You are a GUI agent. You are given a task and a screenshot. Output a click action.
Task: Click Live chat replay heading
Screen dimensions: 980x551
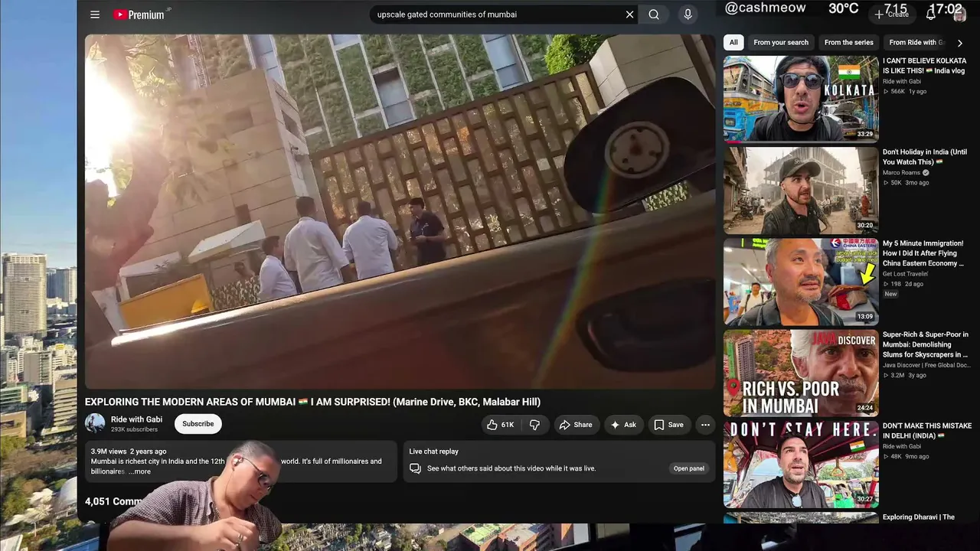pyautogui.click(x=433, y=452)
